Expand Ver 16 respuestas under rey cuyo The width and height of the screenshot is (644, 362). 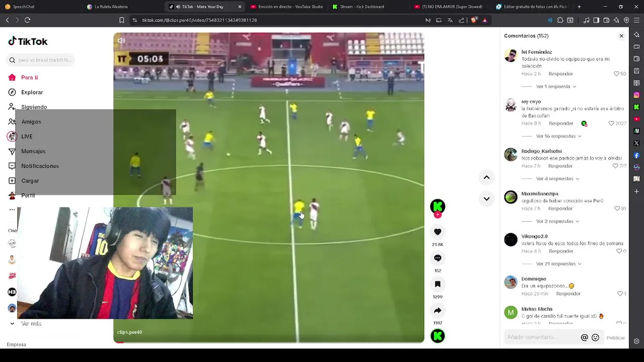(x=558, y=136)
